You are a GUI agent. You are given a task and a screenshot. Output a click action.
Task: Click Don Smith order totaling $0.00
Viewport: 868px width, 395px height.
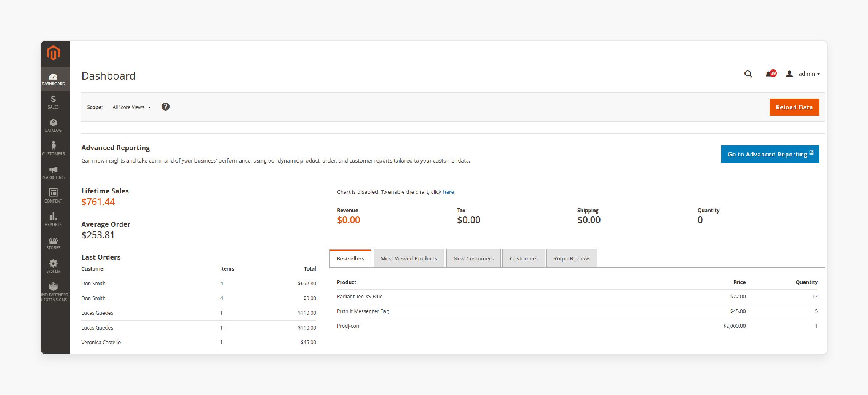coord(199,298)
